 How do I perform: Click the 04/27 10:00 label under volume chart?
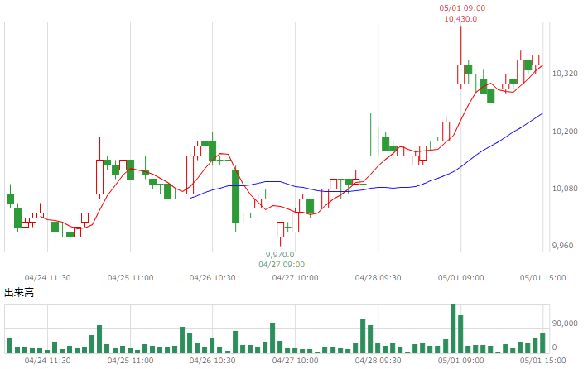[x=295, y=361]
